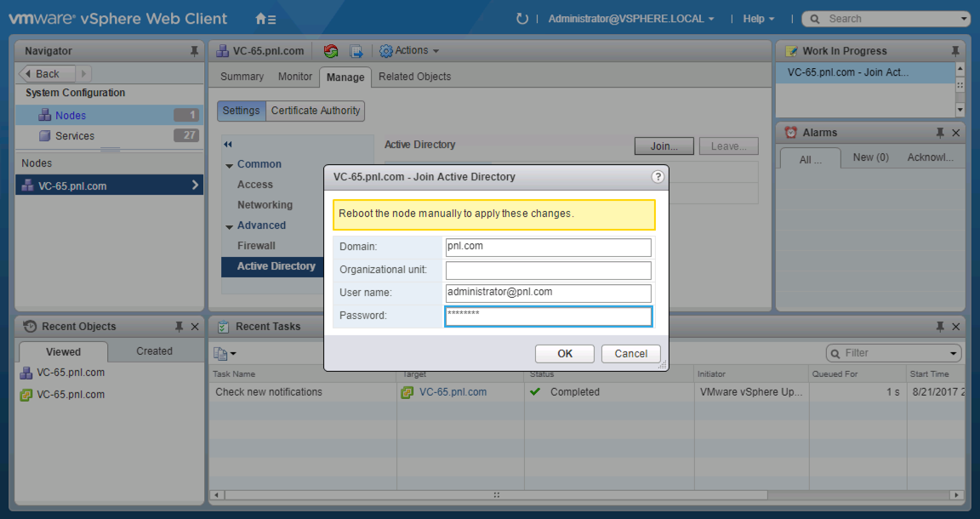Image resolution: width=980 pixels, height=519 pixels.
Task: Show the Viewed recent objects tab
Action: coord(63,351)
